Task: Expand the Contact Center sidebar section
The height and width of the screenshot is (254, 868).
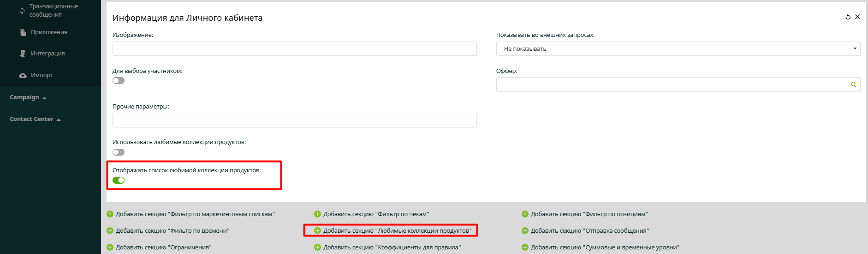Action: [x=35, y=119]
